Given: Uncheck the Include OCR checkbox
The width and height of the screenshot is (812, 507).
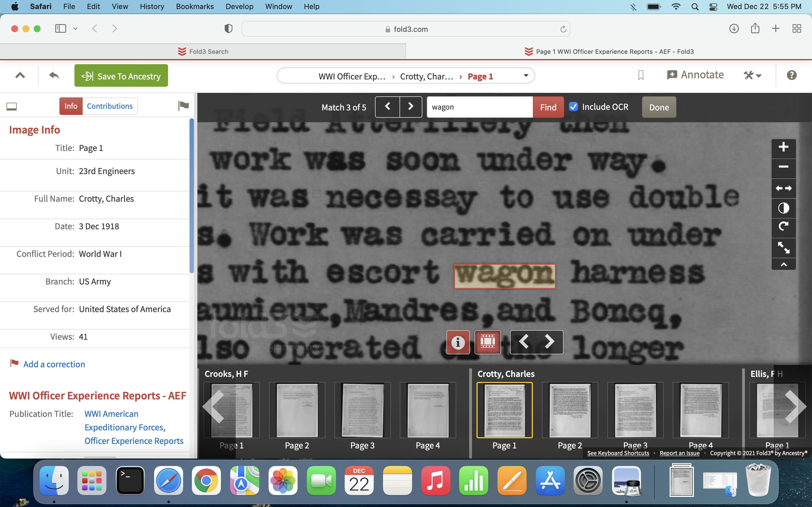Looking at the screenshot, I should point(573,107).
